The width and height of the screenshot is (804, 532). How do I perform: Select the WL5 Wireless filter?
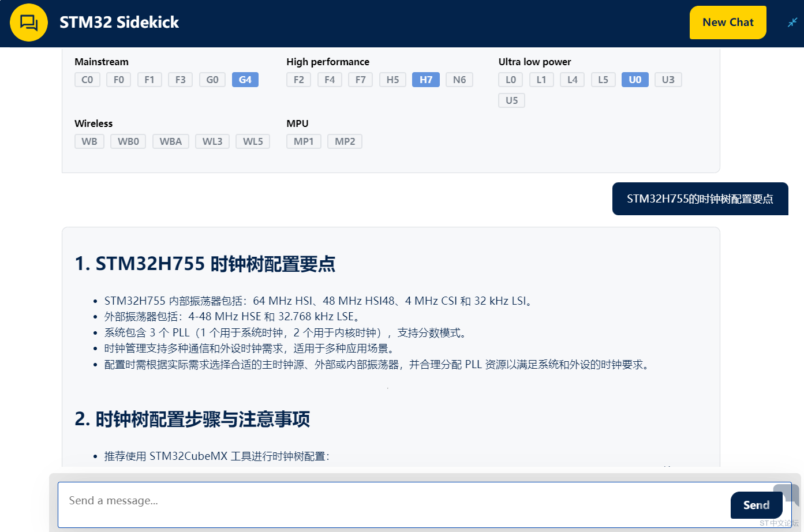coord(252,141)
